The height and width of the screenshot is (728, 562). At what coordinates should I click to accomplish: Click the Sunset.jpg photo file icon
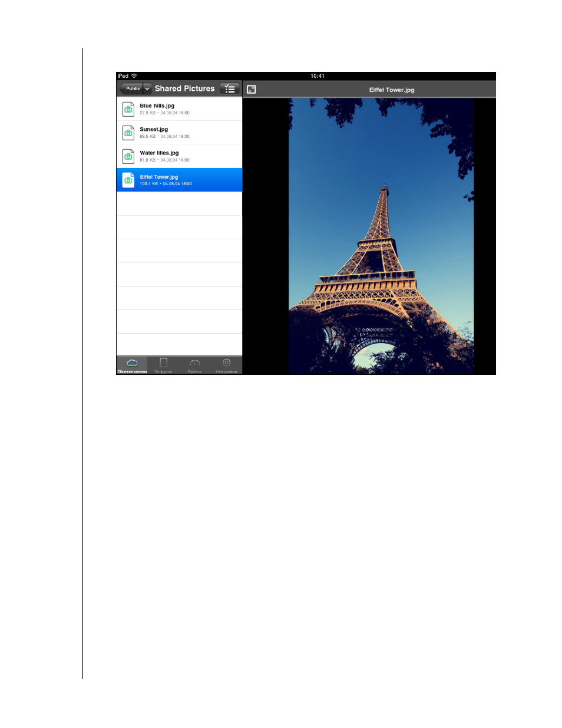click(x=128, y=133)
